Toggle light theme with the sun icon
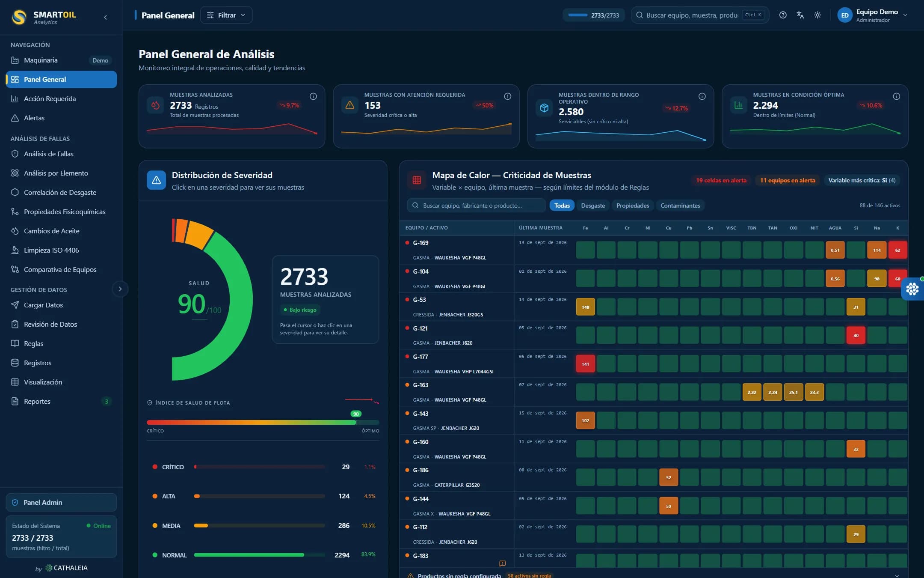Viewport: 924px width, 578px height. pos(817,15)
